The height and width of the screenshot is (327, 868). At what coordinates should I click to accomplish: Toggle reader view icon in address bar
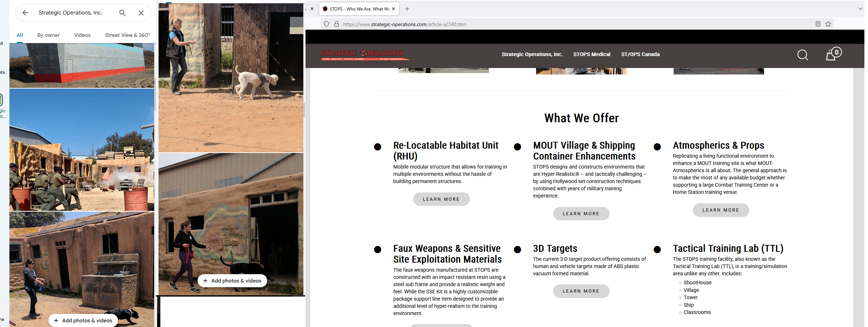[x=818, y=24]
